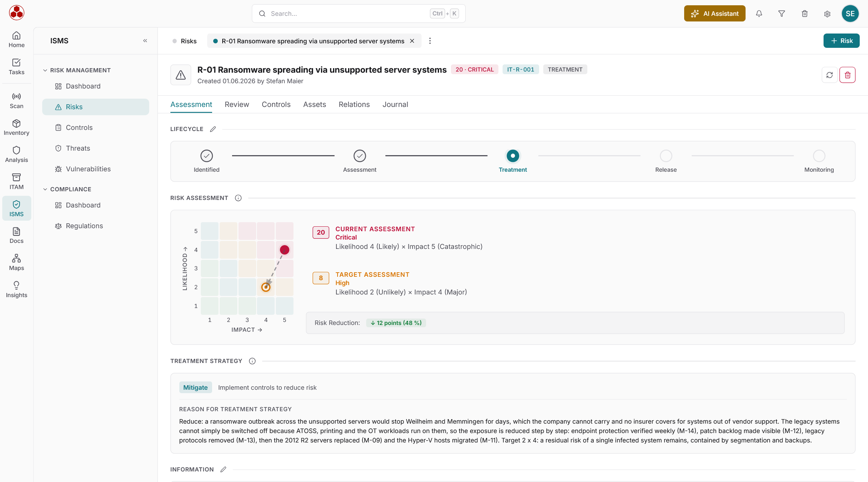The height and width of the screenshot is (482, 868).
Task: Open Regulations under Compliance
Action: (x=96, y=226)
